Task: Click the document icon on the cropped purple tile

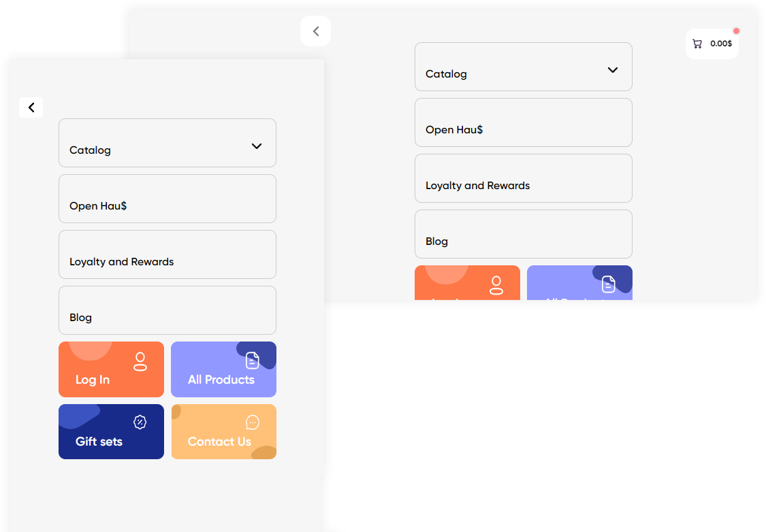Action: (609, 284)
